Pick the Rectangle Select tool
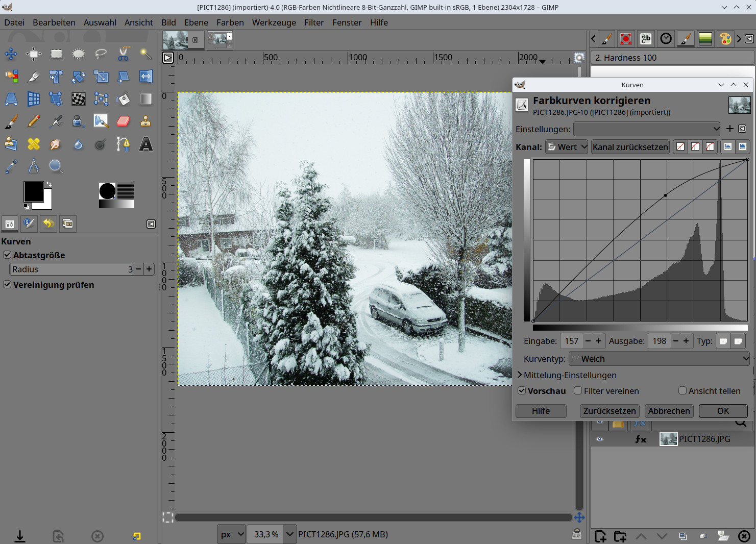The image size is (756, 544). point(56,54)
